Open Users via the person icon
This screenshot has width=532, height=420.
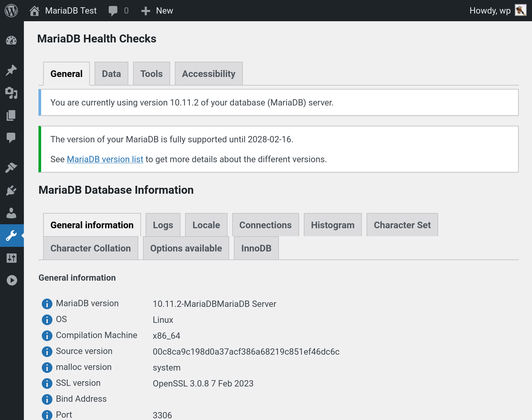click(x=11, y=213)
